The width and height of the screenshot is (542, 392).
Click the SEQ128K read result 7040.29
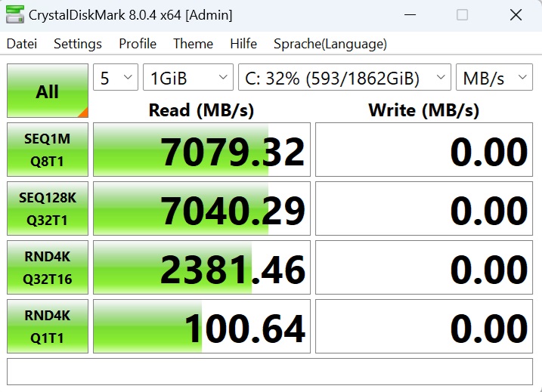click(202, 208)
